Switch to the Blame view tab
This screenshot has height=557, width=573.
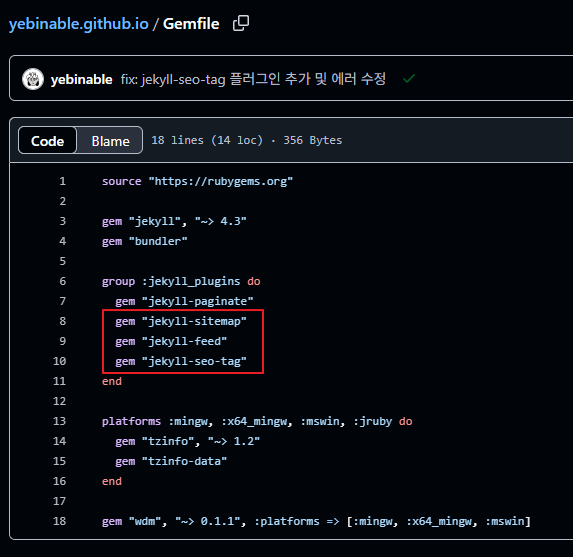point(110,141)
